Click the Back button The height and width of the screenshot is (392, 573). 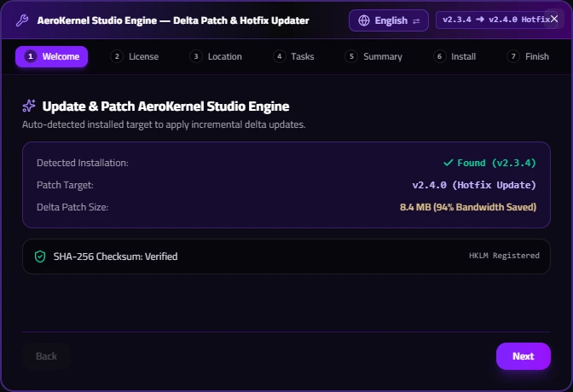(x=46, y=356)
